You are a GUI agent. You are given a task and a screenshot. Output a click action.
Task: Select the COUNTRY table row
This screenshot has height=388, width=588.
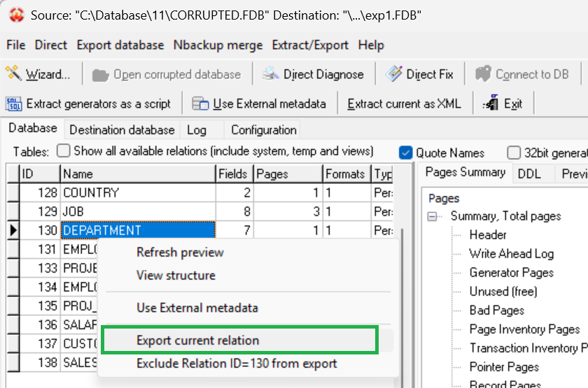point(91,192)
